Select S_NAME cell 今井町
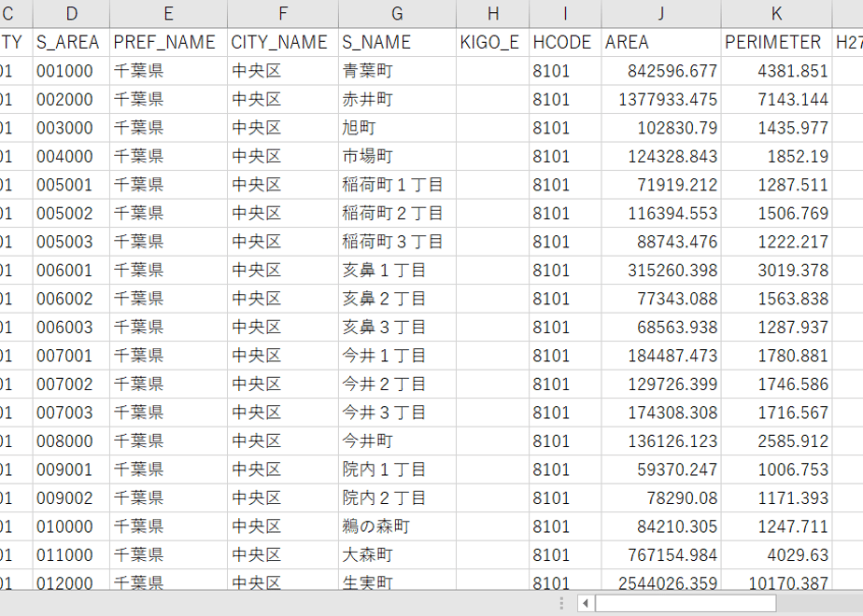Screen dimensions: 863x616 [397, 441]
